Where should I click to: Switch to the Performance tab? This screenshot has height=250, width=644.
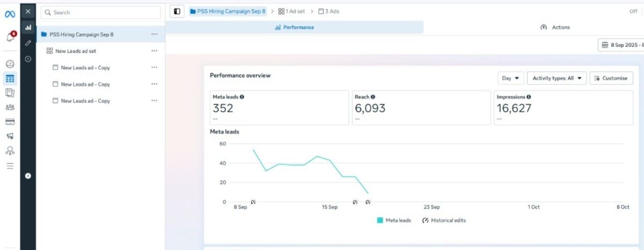pos(294,27)
